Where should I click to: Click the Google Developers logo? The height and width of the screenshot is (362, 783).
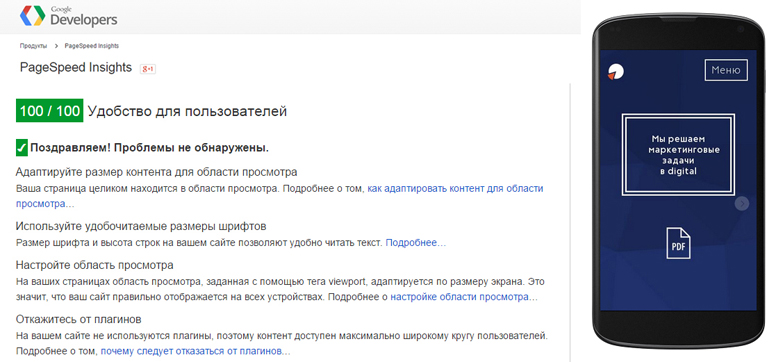pos(68,16)
